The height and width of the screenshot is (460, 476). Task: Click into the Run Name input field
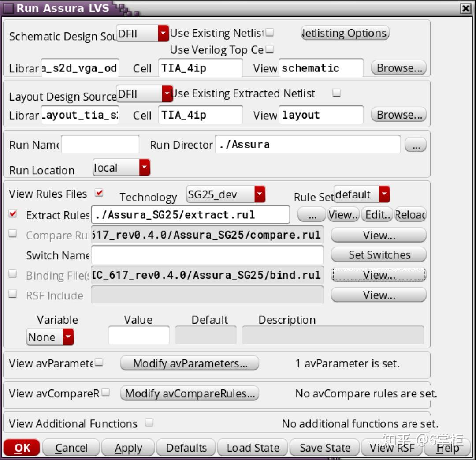[x=100, y=145]
